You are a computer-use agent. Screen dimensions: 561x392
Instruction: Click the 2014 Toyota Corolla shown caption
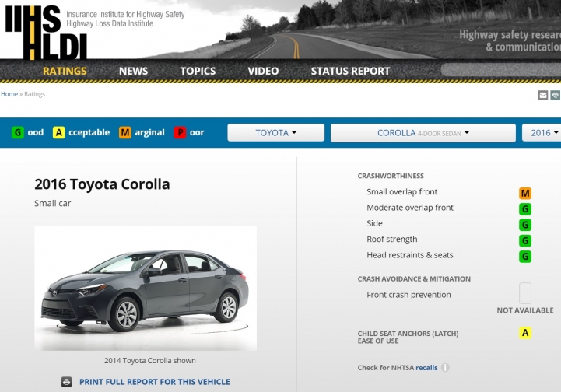pos(150,361)
